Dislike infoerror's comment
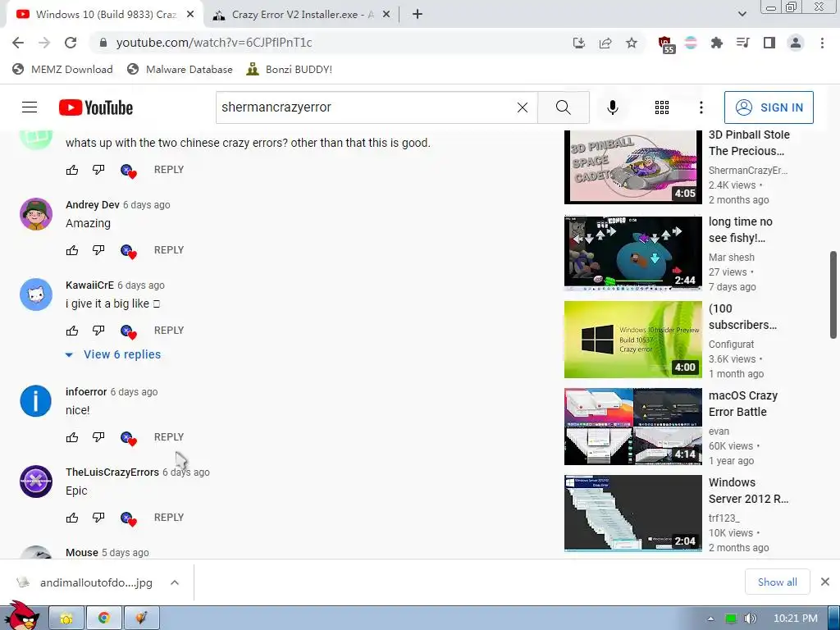 tap(98, 437)
